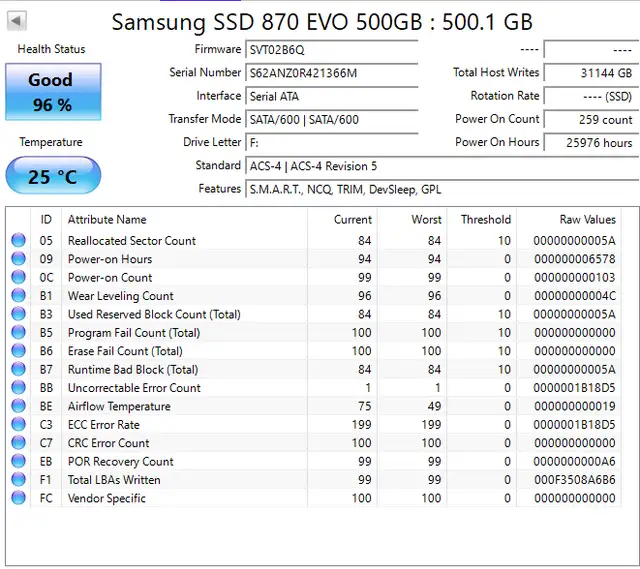
Task: Select the Total Host Writes value 31144 GB
Action: 591,73
